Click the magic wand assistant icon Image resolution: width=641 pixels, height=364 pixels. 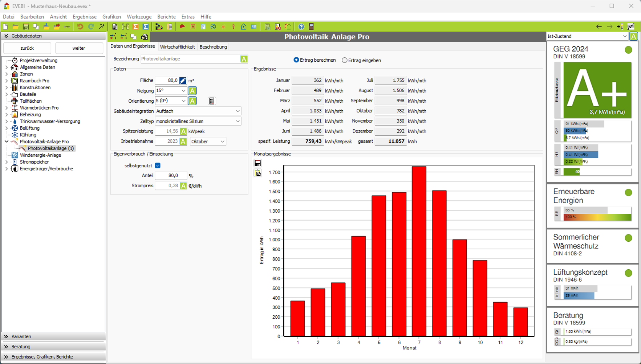point(102,26)
